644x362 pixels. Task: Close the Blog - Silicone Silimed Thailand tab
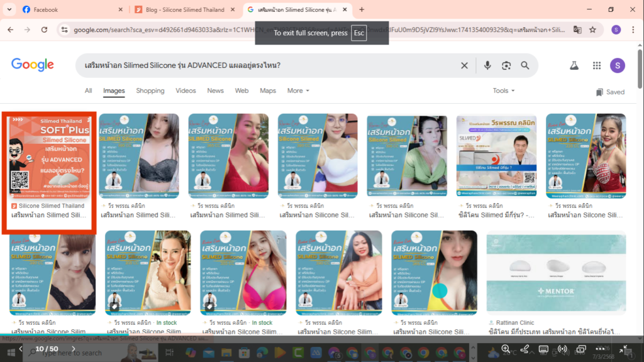coord(233,9)
